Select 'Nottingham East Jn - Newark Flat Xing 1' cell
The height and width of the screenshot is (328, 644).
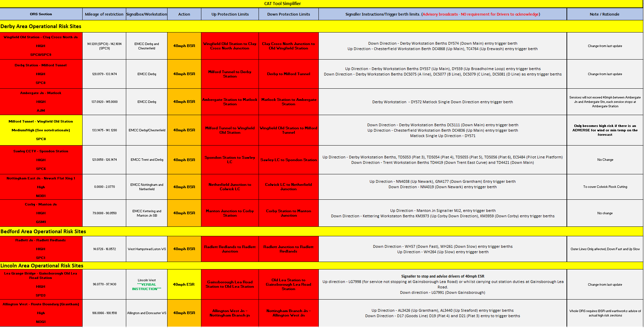click(x=41, y=187)
